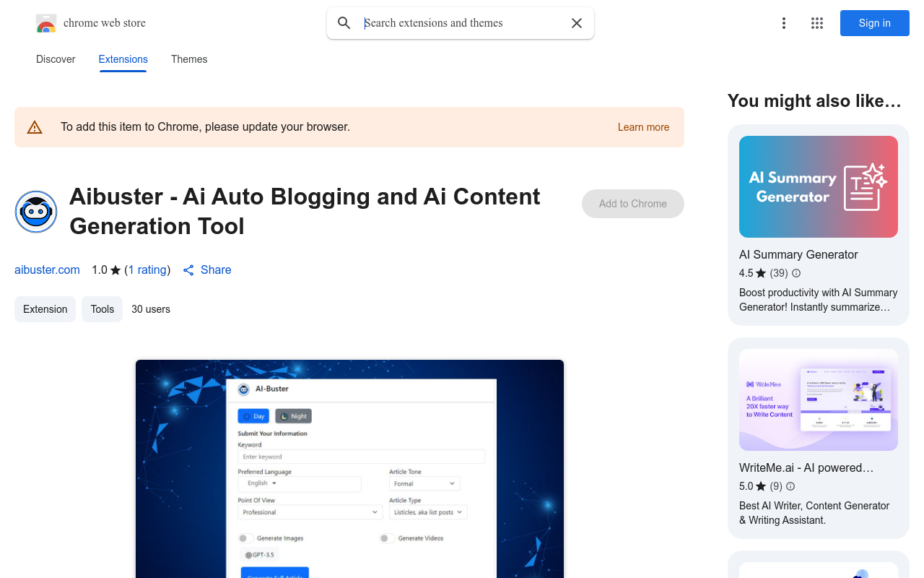Select the Extensions tab
The height and width of the screenshot is (578, 924).
(123, 59)
